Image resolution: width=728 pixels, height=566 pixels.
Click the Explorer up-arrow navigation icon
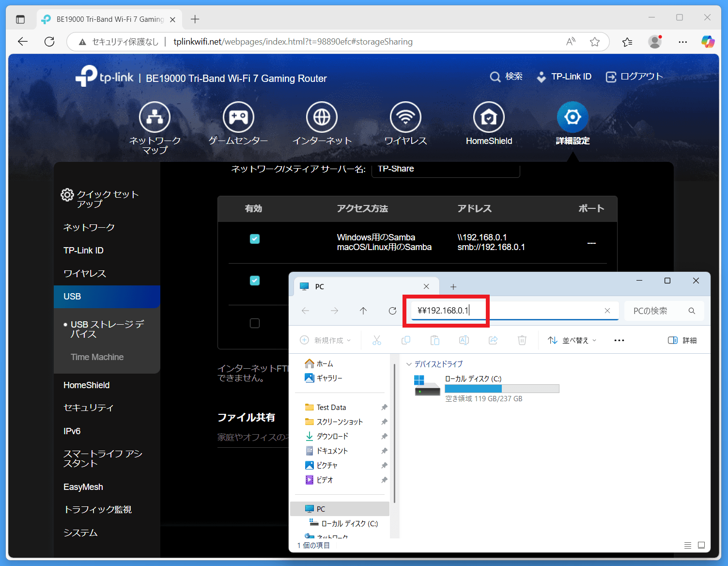coord(363,311)
